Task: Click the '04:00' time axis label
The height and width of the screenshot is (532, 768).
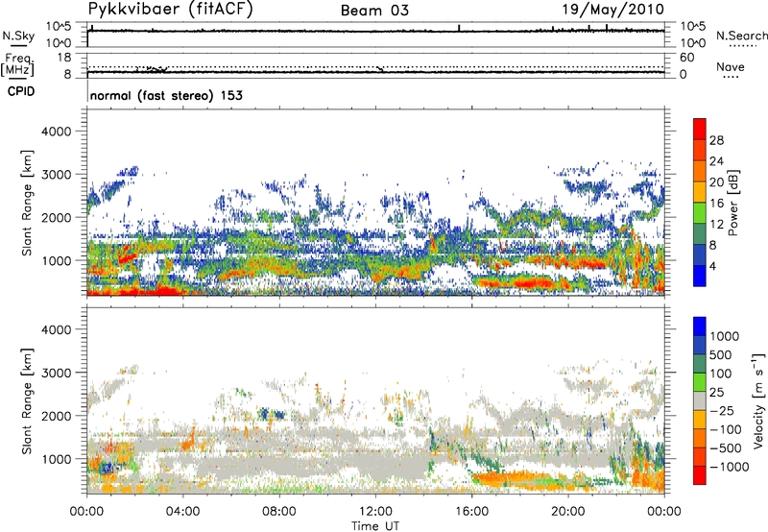Action: 183,512
